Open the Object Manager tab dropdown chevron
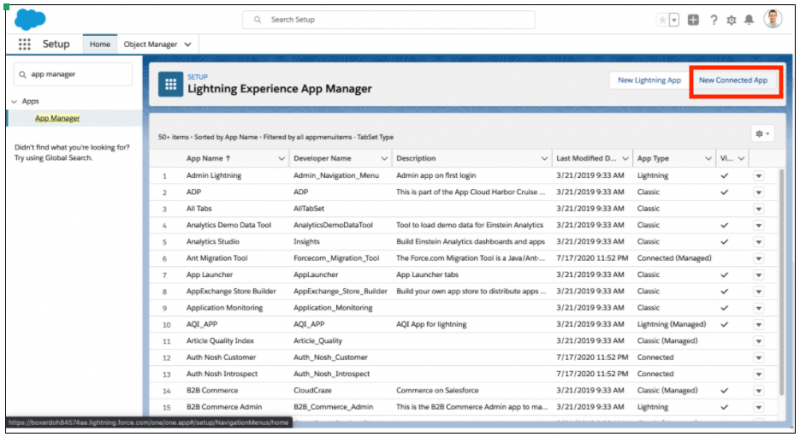 coord(188,44)
